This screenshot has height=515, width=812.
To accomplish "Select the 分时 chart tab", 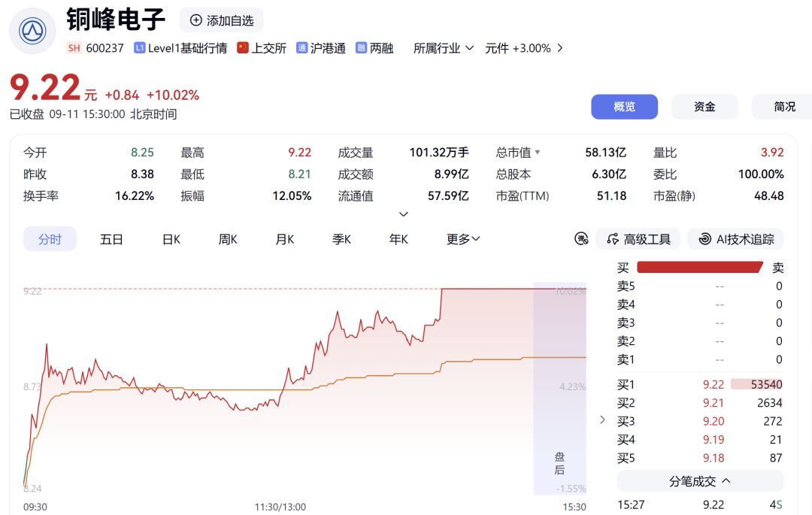I will tap(50, 239).
